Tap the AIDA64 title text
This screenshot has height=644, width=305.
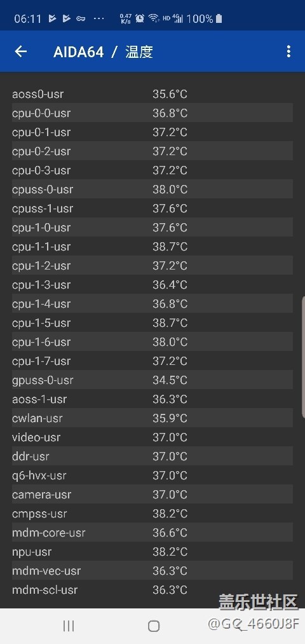click(78, 51)
